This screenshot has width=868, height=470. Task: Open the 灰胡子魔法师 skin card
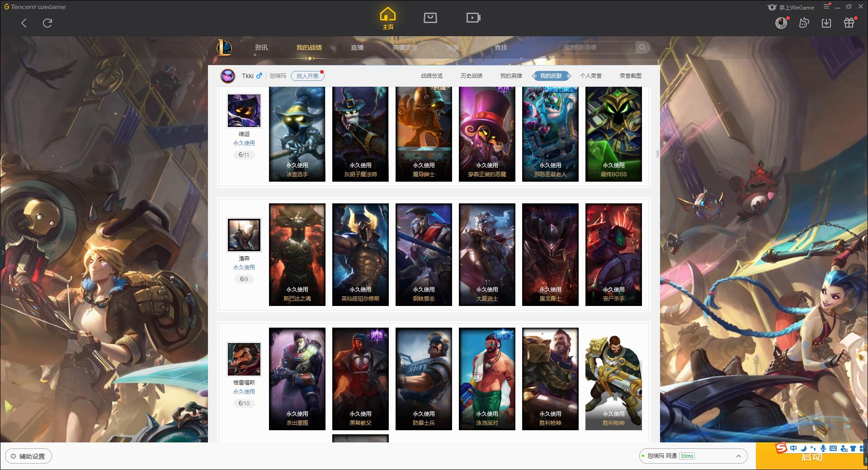(360, 134)
